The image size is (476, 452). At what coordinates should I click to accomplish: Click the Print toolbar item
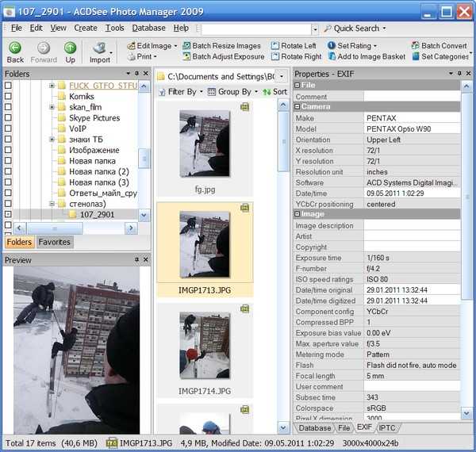point(142,56)
